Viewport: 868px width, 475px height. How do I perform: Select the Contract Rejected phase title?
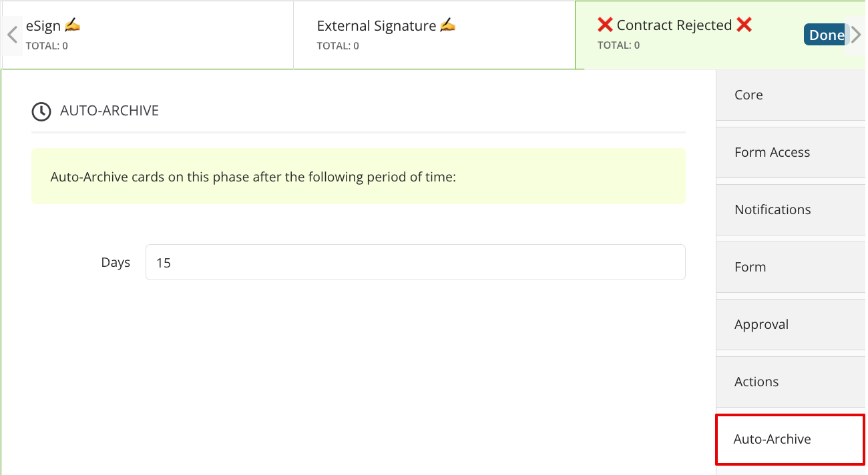coord(674,25)
